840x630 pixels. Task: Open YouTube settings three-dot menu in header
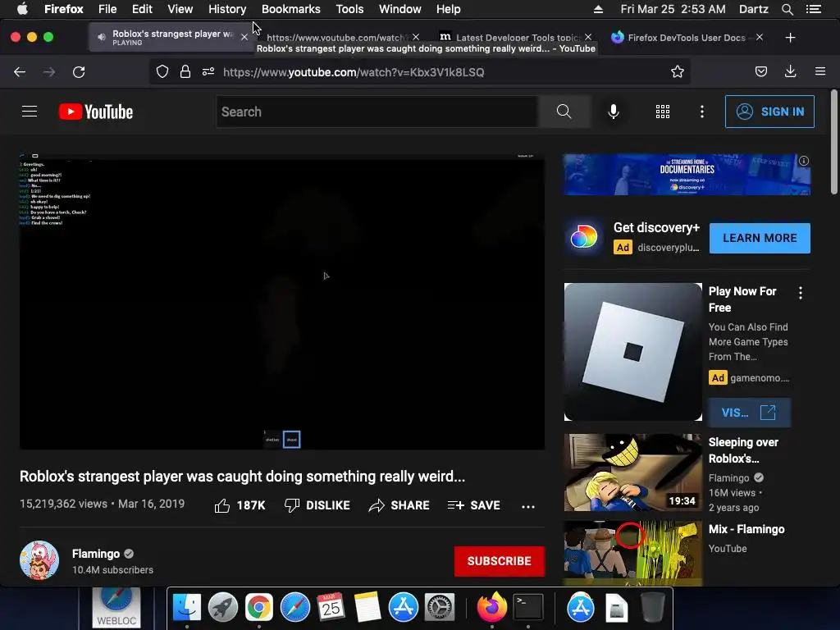(x=702, y=112)
